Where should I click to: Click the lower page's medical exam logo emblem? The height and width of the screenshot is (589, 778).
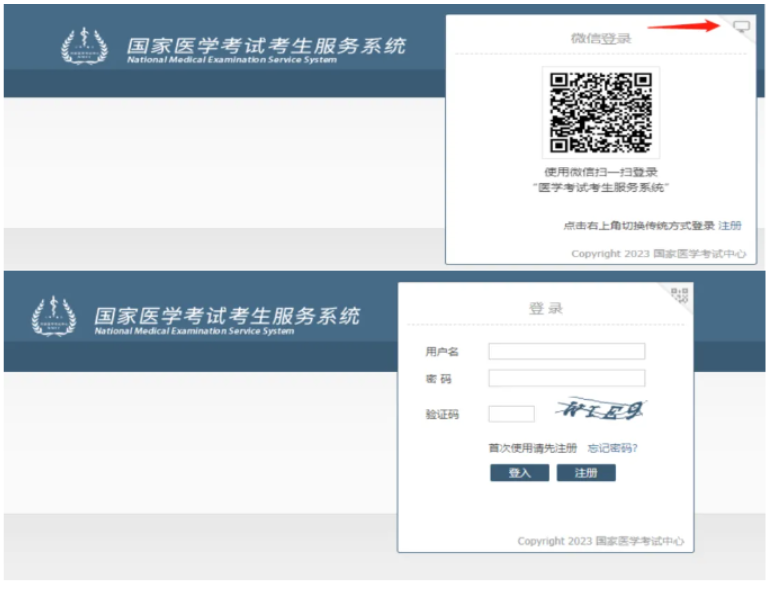[x=54, y=317]
